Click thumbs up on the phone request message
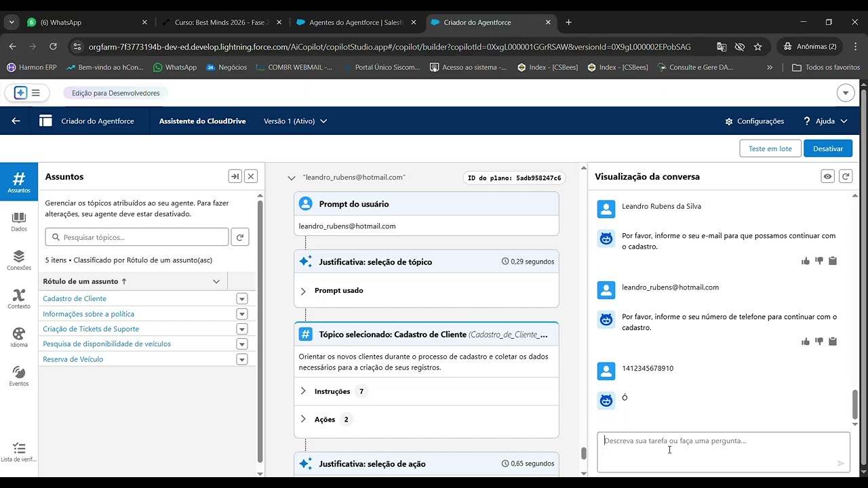The width and height of the screenshot is (868, 488). (x=806, y=342)
